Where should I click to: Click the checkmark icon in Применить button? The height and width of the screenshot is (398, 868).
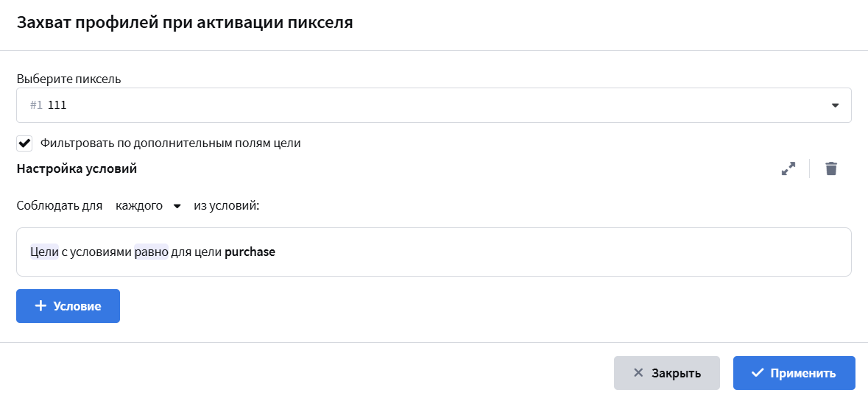(x=758, y=372)
